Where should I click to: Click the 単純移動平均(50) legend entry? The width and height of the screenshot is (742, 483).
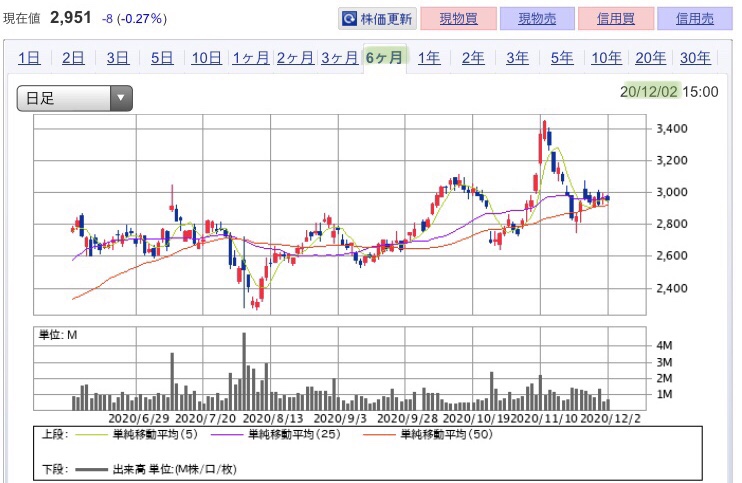(x=446, y=434)
